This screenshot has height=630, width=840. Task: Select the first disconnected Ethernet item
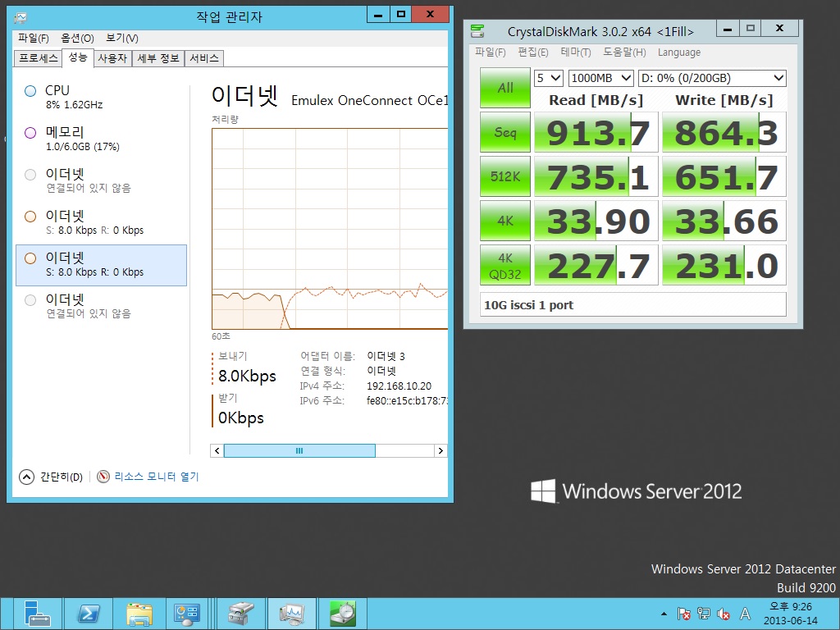point(101,180)
